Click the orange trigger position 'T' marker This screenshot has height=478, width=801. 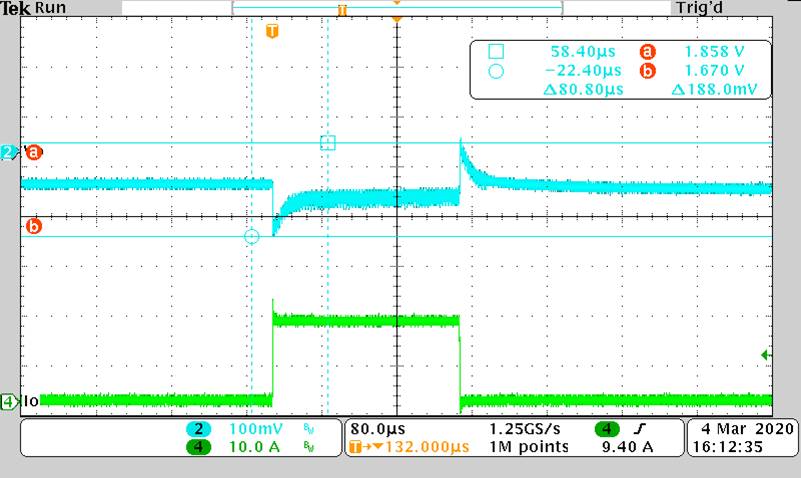point(272,32)
